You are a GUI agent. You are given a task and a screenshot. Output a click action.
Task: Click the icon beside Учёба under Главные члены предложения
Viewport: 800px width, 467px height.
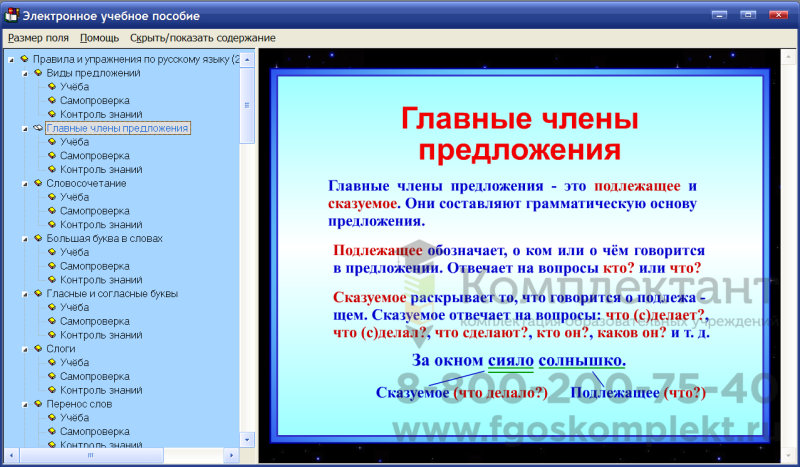click(x=52, y=142)
